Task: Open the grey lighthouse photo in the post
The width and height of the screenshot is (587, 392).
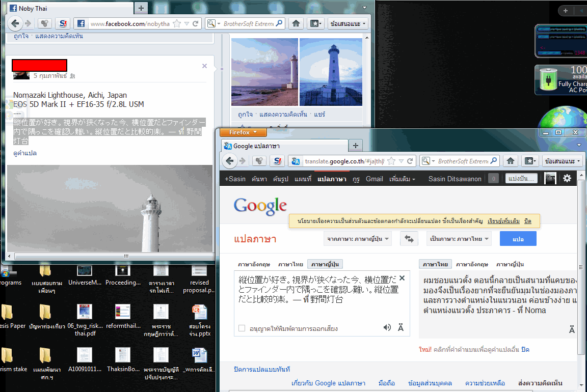Action: point(110,208)
